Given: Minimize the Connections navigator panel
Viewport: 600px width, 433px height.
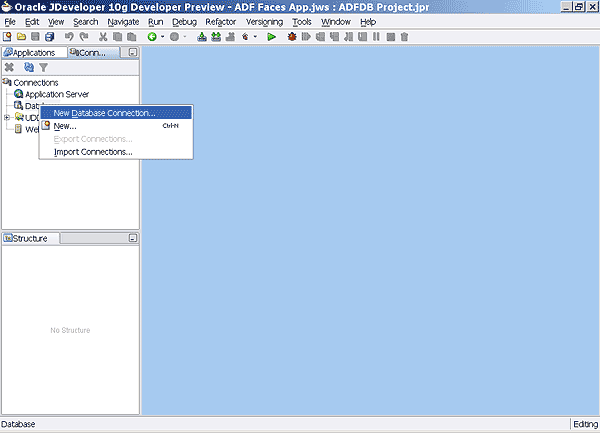Looking at the screenshot, I should (133, 52).
